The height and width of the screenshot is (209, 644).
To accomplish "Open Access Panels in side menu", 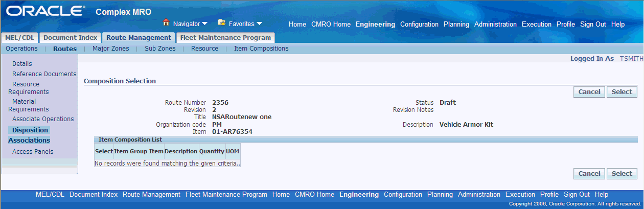I will (x=33, y=152).
